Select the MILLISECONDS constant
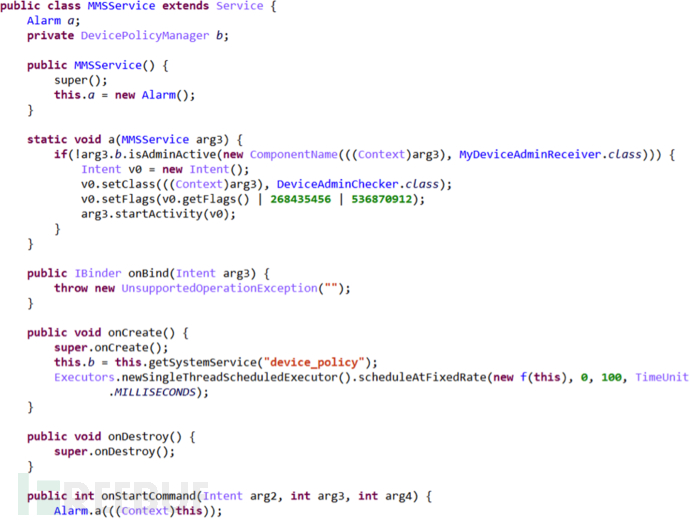Image resolution: width=690 pixels, height=522 pixels. click(155, 392)
